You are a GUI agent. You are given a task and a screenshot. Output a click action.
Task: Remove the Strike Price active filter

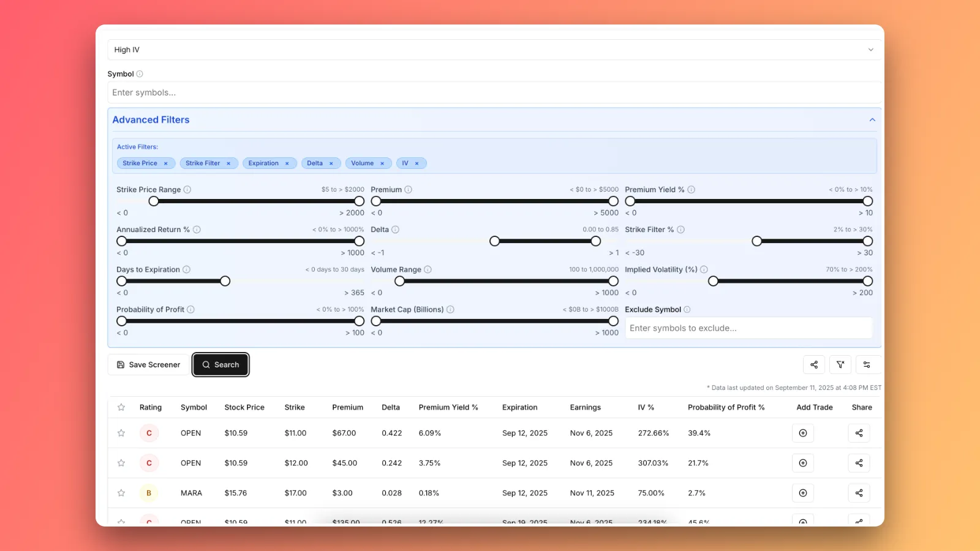click(x=165, y=163)
